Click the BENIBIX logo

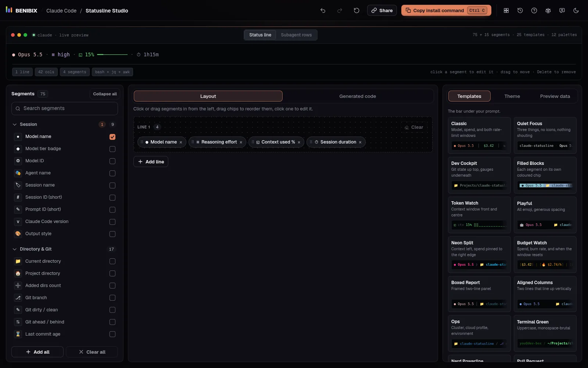click(x=22, y=10)
